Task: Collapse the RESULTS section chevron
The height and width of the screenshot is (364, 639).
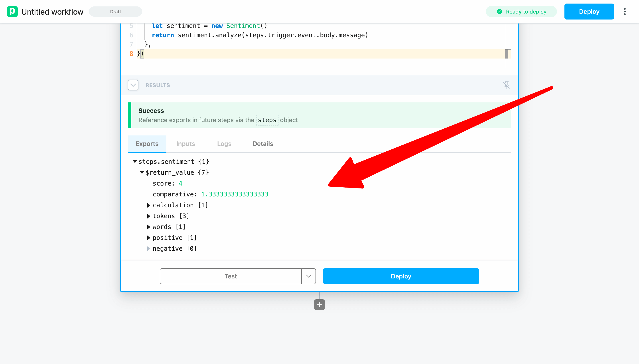Action: click(133, 85)
